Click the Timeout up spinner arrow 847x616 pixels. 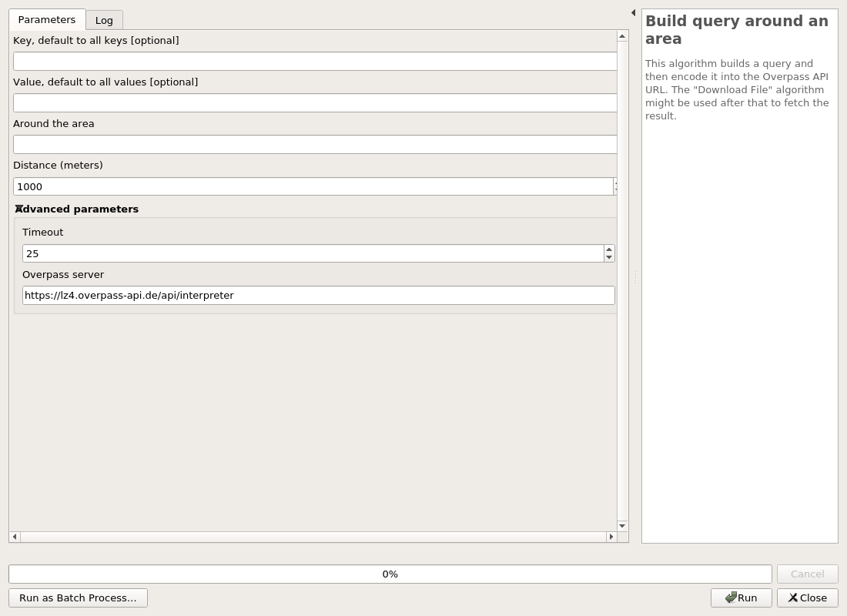tap(609, 249)
